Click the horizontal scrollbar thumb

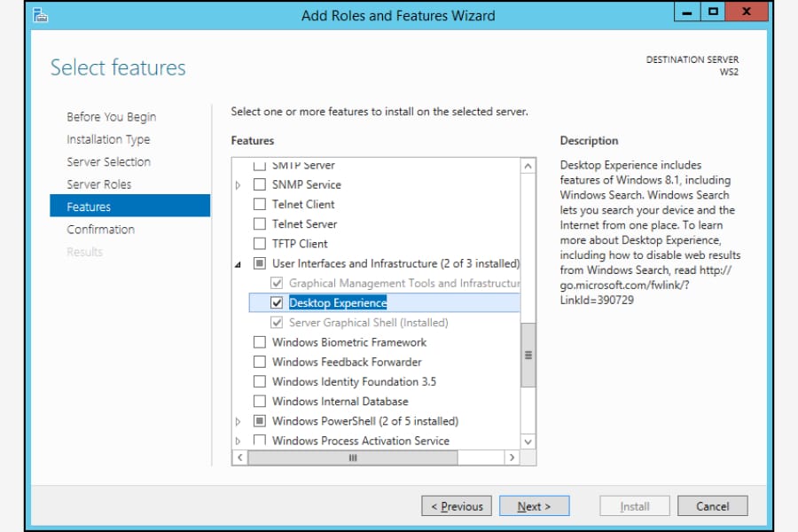click(353, 458)
